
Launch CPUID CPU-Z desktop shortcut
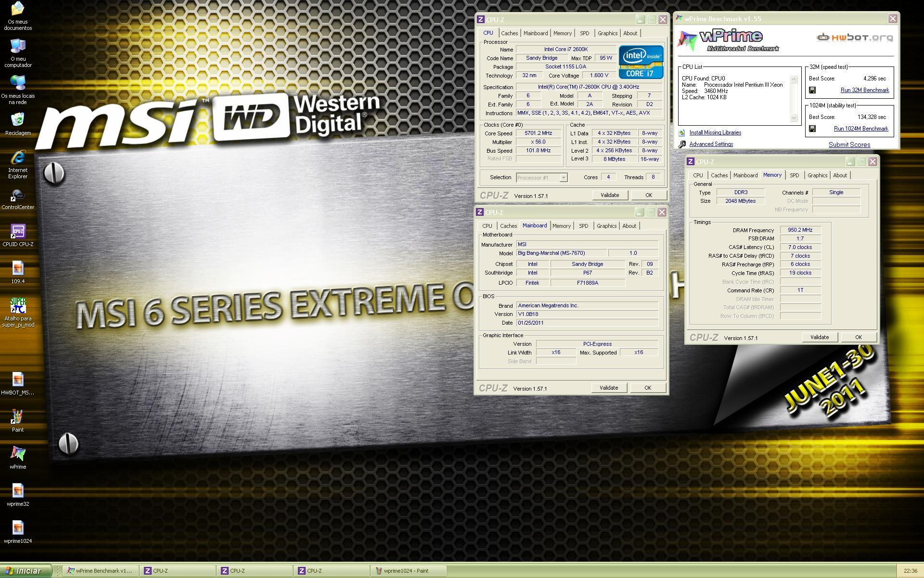coord(18,236)
